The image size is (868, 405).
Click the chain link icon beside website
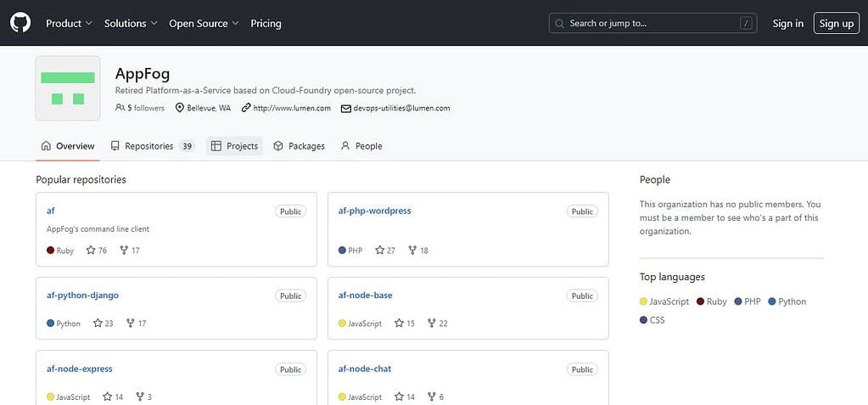point(246,108)
